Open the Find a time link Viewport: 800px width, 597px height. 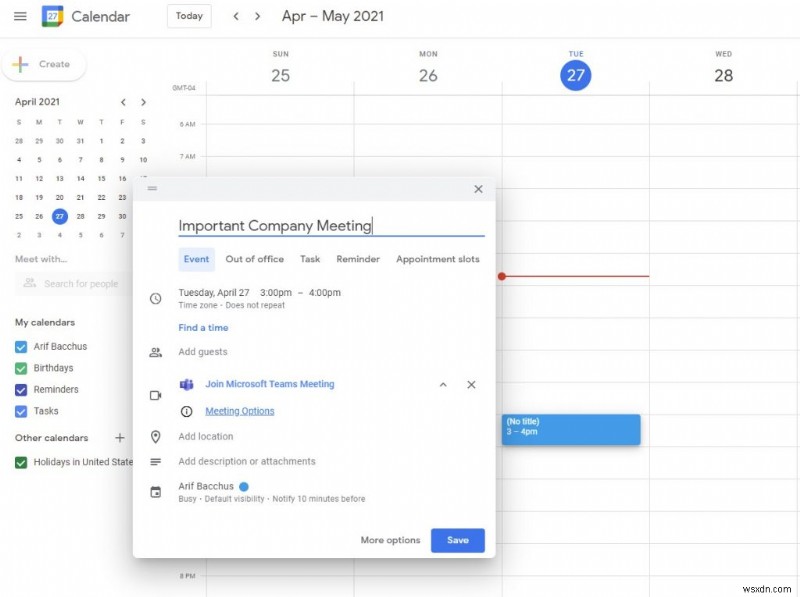204,327
